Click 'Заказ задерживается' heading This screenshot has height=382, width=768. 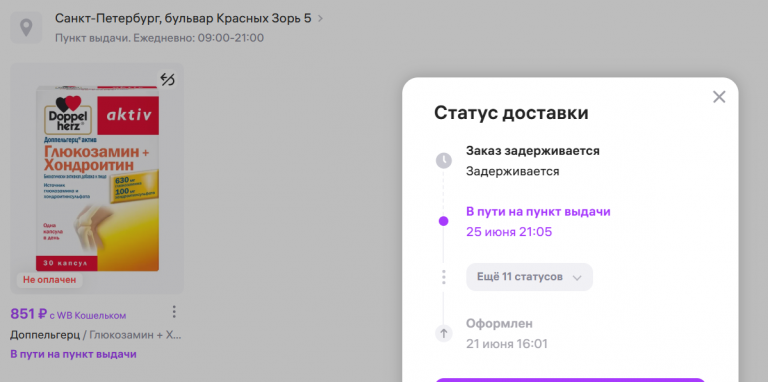tap(532, 150)
